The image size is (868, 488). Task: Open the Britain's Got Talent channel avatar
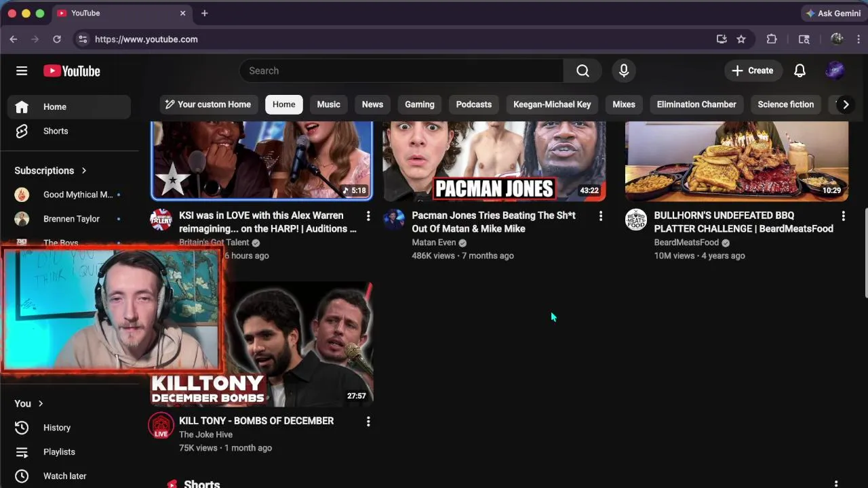click(161, 220)
